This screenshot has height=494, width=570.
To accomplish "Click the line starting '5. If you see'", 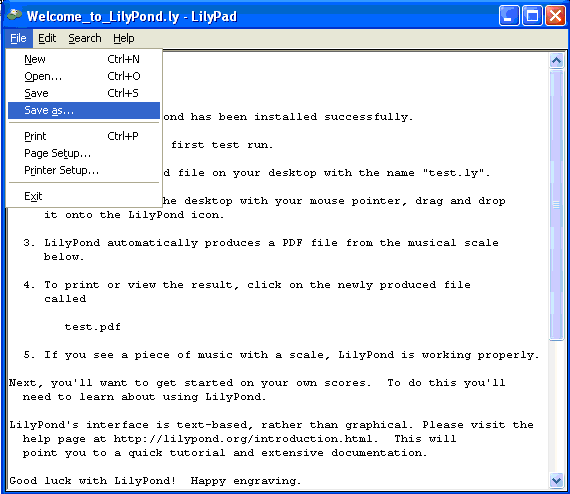I will pos(281,355).
